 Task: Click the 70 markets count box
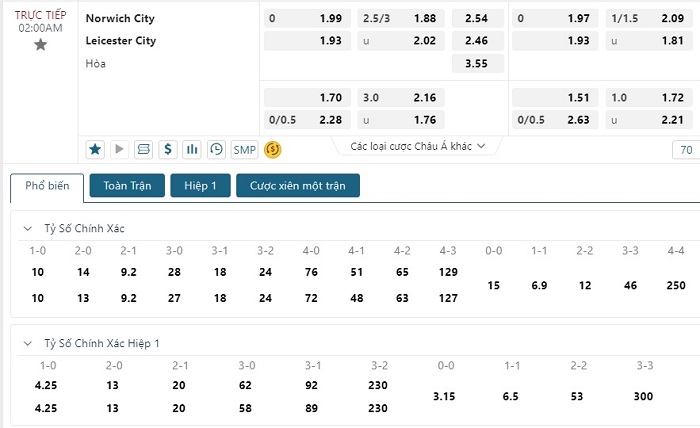(x=686, y=150)
